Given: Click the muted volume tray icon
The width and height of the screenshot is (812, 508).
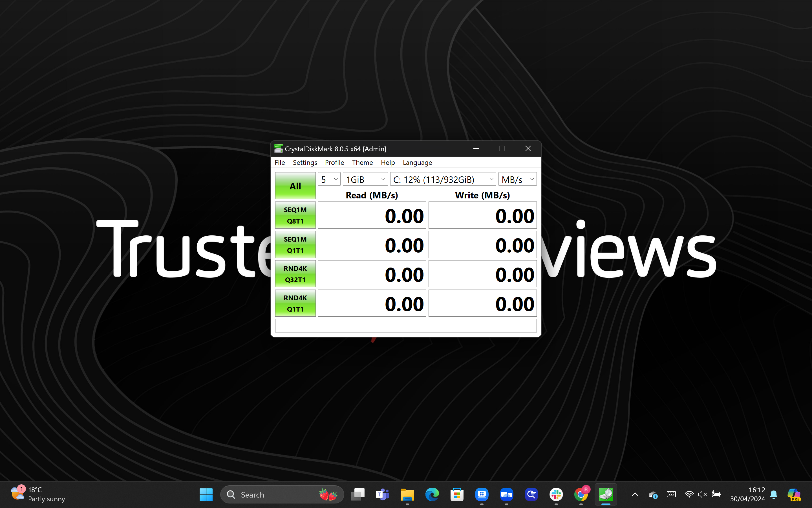Looking at the screenshot, I should coord(703,494).
